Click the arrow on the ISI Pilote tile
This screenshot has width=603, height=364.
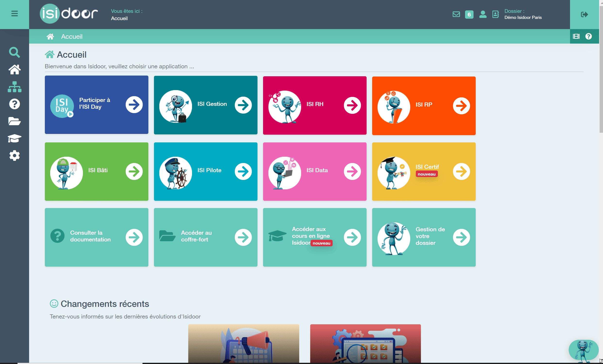pyautogui.click(x=243, y=172)
